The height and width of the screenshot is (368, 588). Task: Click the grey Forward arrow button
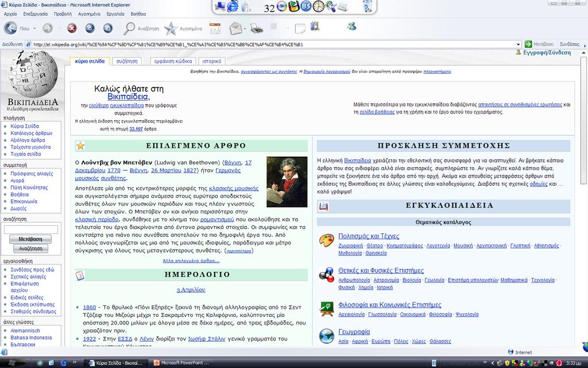(48, 28)
